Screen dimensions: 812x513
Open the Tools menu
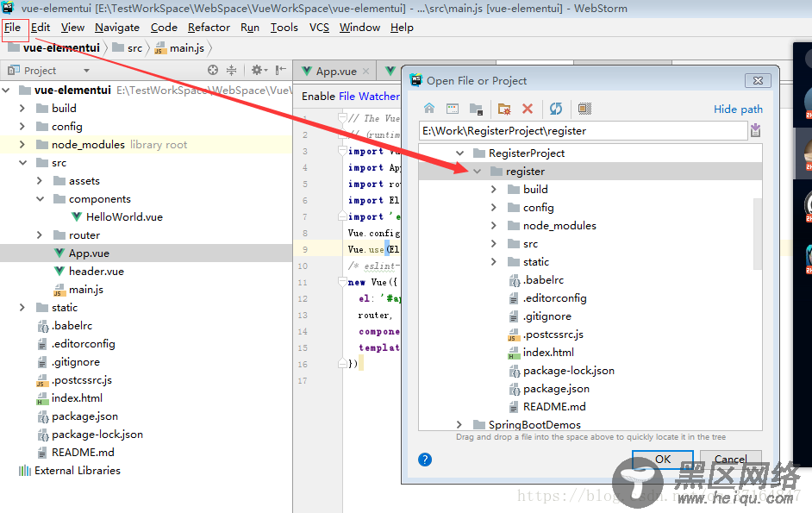point(284,28)
